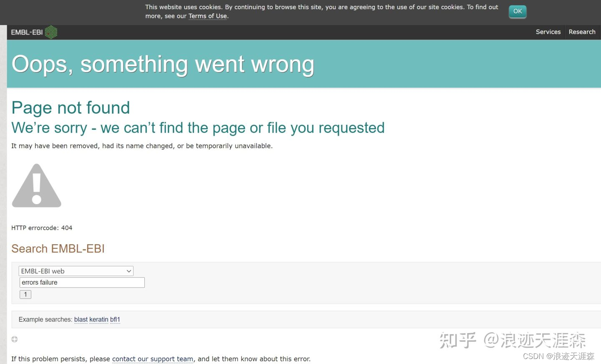Open the Services menu
This screenshot has height=364, width=601.
pyautogui.click(x=548, y=32)
